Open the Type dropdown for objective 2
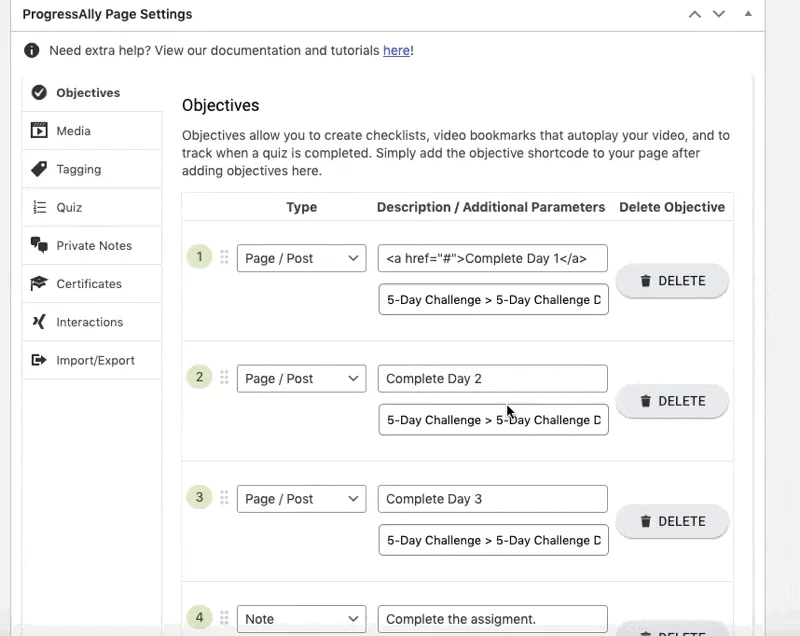 301,378
